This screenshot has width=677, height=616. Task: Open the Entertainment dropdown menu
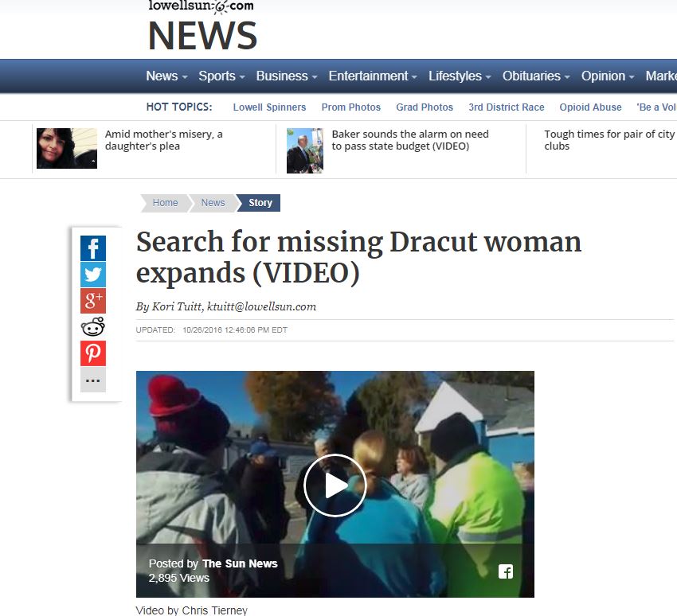click(373, 76)
